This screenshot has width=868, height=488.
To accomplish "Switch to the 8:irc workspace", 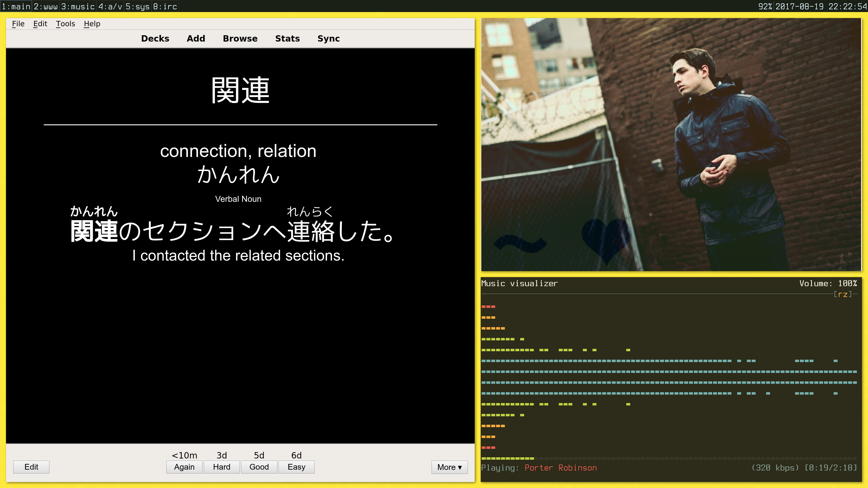I will pos(165,6).
